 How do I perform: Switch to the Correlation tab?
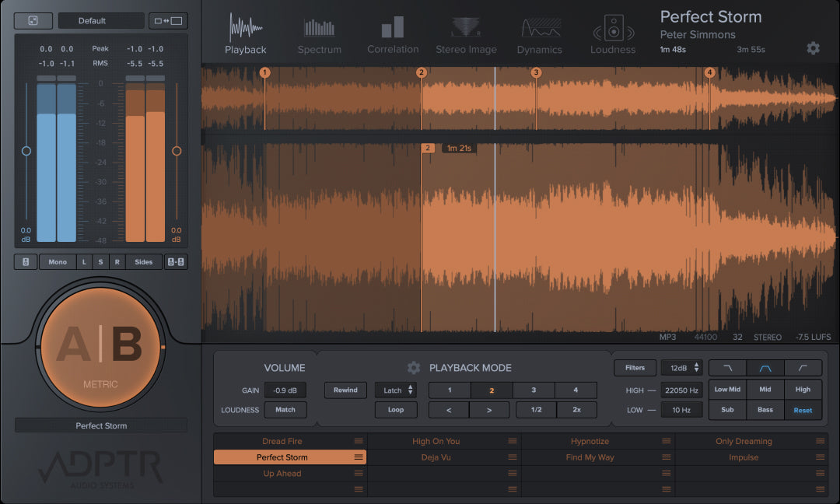[393, 35]
